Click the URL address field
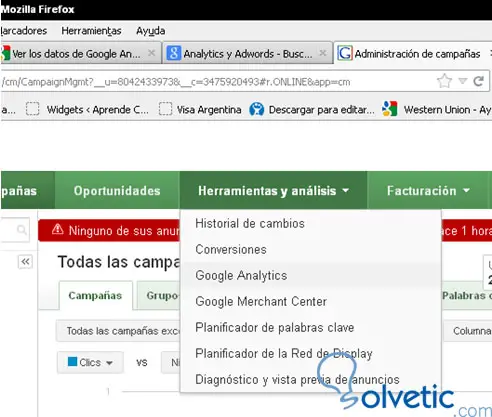This screenshot has height=417, width=492. [217, 82]
